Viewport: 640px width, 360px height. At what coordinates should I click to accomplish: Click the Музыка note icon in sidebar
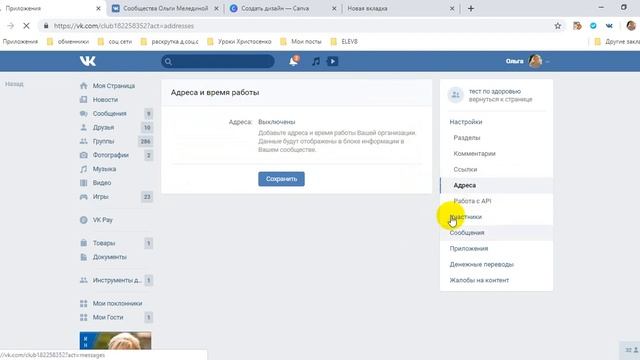[84, 169]
